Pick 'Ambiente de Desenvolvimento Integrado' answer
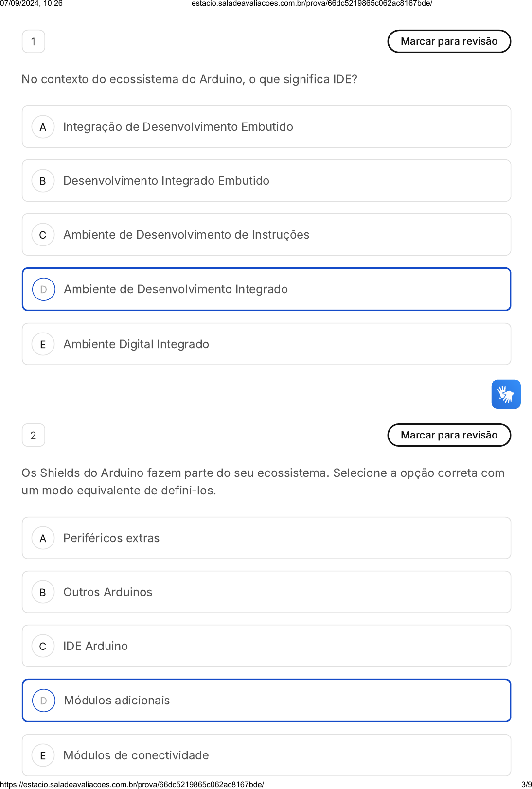 pos(266,289)
